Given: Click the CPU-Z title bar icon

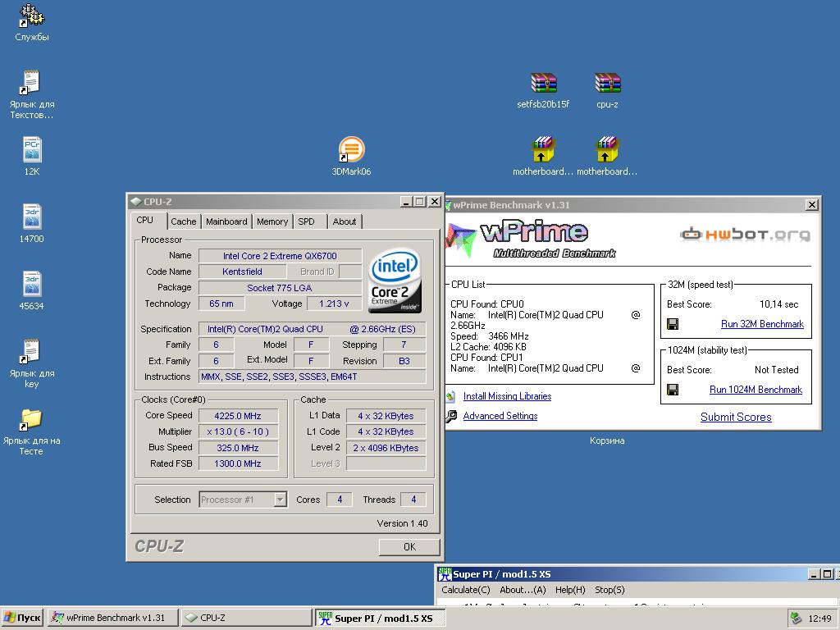Looking at the screenshot, I should (136, 202).
